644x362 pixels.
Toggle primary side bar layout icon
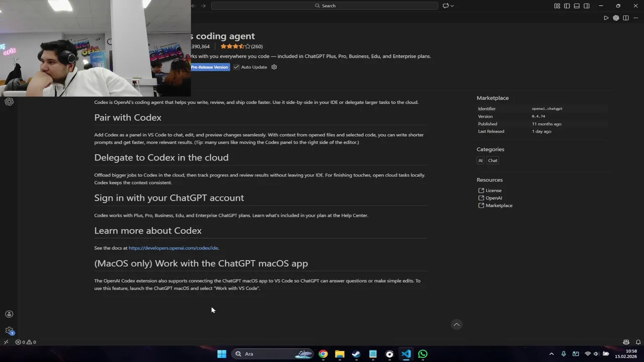pyautogui.click(x=567, y=6)
